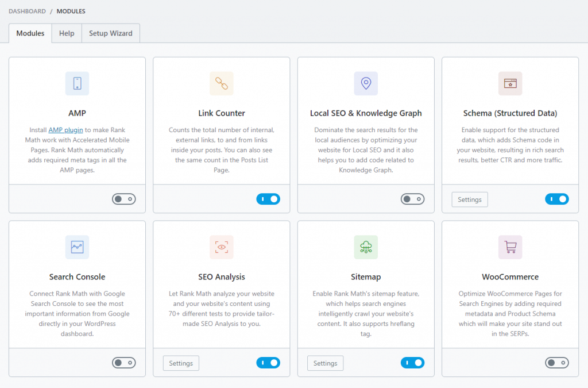The width and height of the screenshot is (588, 388).
Task: Open SEO Analysis Settings button
Action: click(181, 363)
